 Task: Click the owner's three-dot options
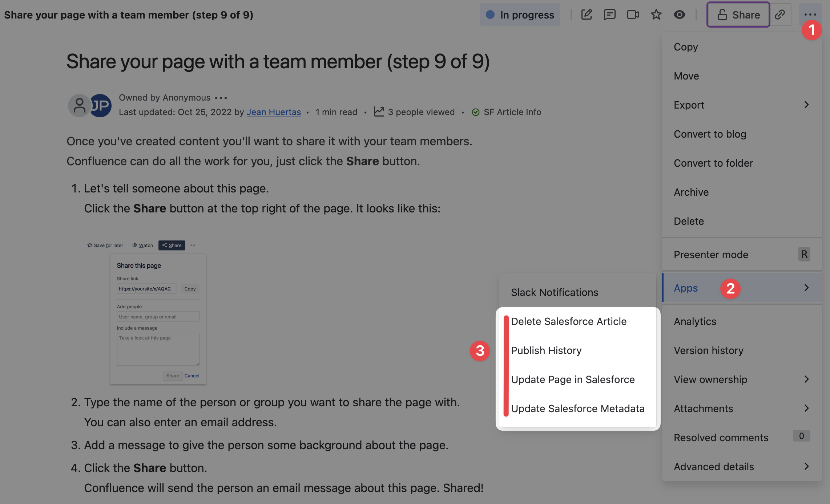click(221, 98)
